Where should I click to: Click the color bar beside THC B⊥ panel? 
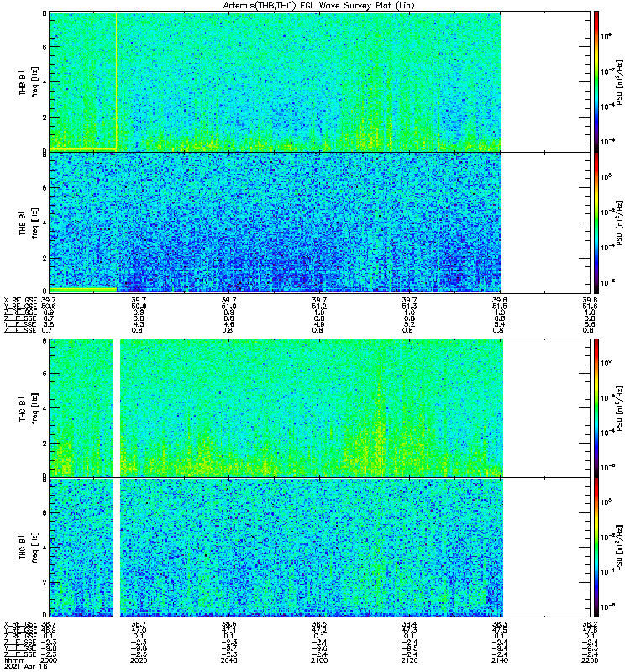tap(596, 408)
